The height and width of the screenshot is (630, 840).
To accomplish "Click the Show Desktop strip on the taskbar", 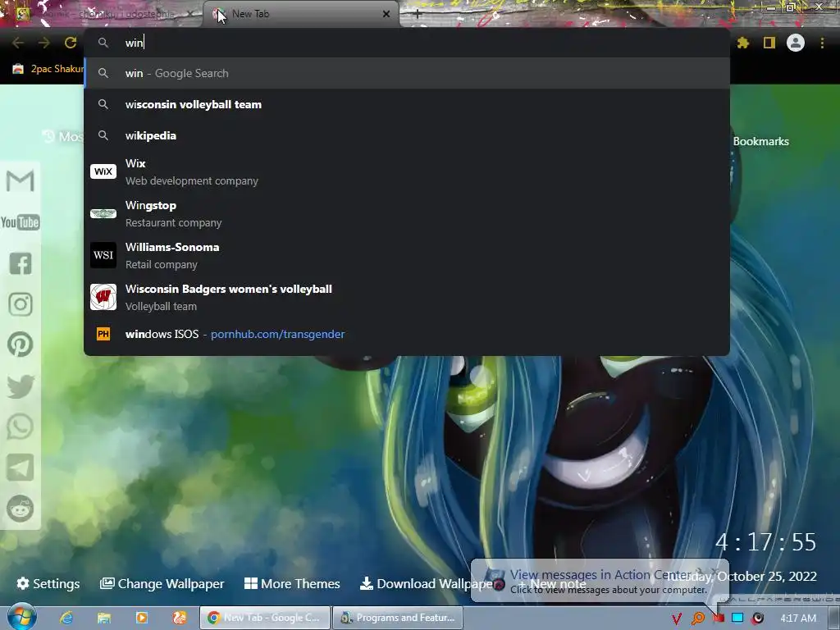I will click(x=834, y=618).
